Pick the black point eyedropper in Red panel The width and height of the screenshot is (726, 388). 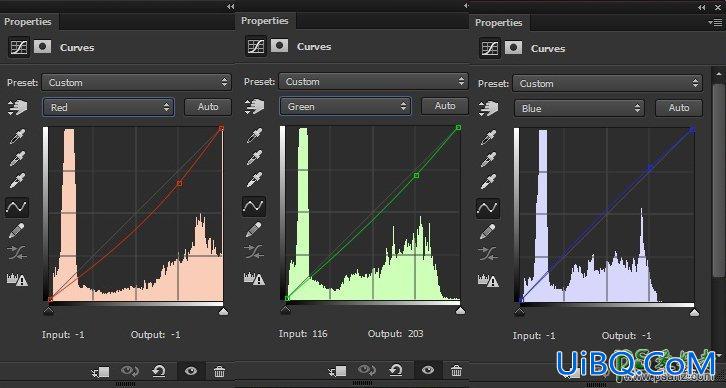pos(18,137)
